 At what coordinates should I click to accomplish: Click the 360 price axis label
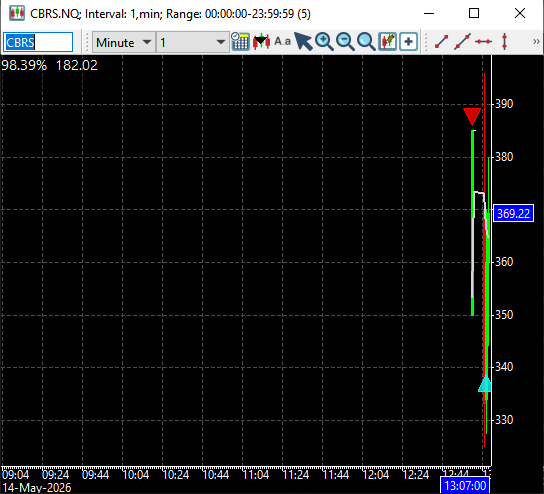click(504, 262)
